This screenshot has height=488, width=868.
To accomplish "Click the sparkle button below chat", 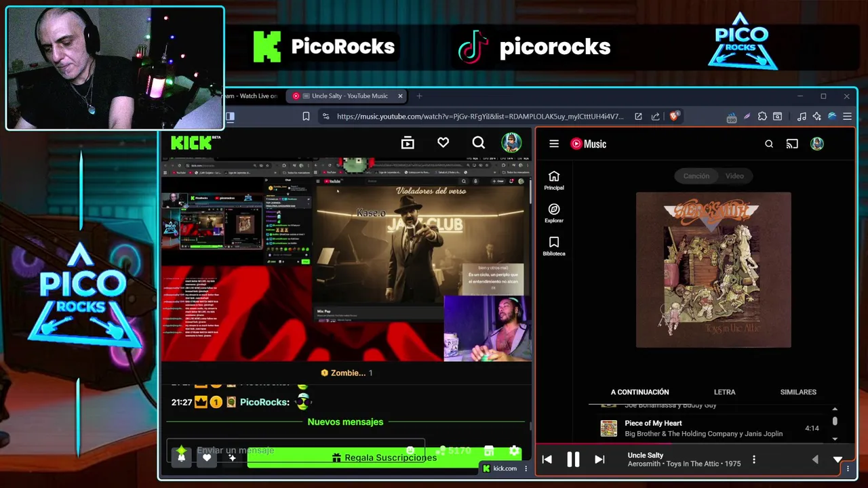I will [x=232, y=457].
